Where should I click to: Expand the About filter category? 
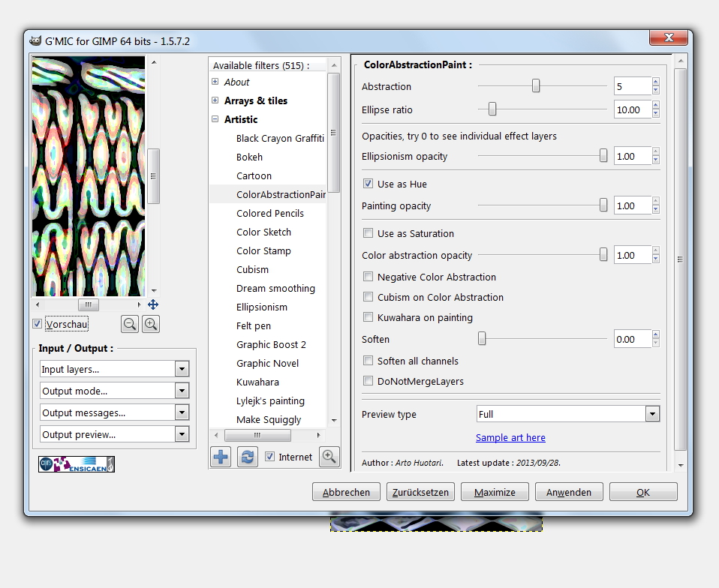pyautogui.click(x=215, y=82)
